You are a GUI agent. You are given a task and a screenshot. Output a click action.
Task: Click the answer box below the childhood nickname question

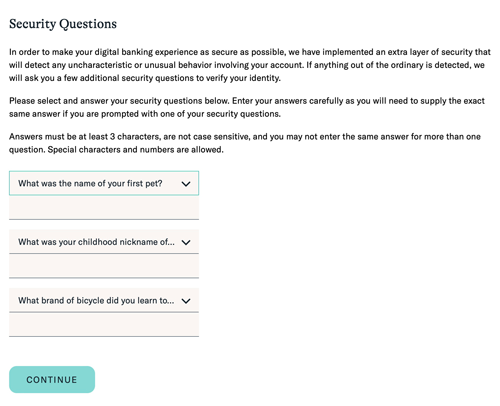click(104, 266)
